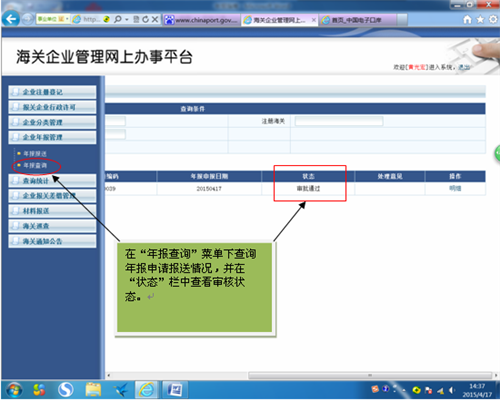Select the 年报报送 submenu item
Viewport: 500px width, 400px height.
tap(35, 154)
